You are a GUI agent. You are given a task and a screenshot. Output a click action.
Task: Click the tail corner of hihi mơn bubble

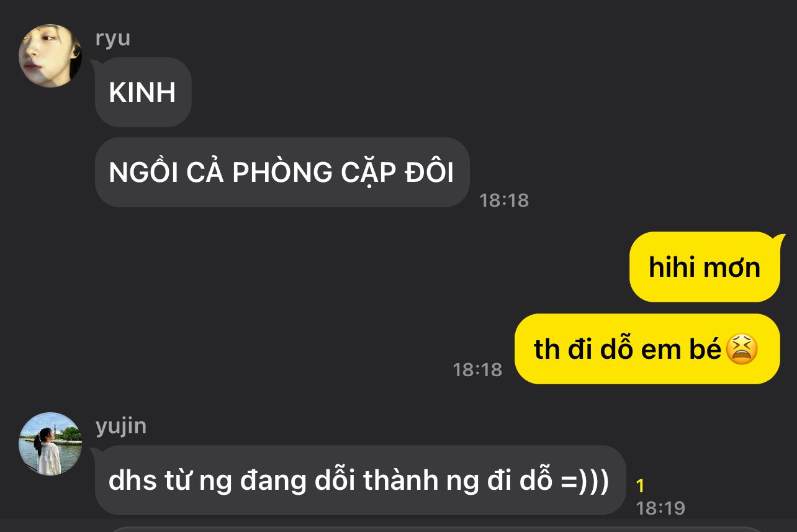coord(778,239)
